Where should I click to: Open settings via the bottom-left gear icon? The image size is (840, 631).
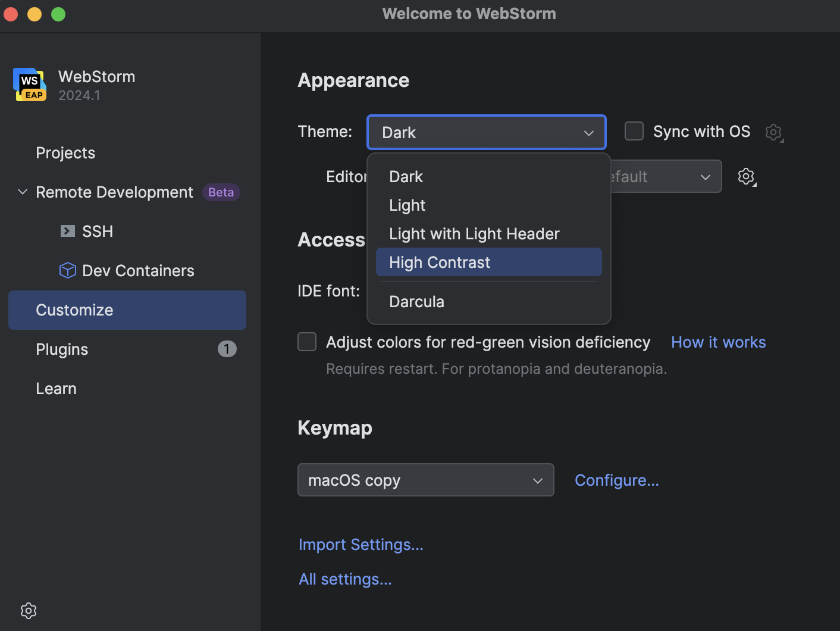28,610
